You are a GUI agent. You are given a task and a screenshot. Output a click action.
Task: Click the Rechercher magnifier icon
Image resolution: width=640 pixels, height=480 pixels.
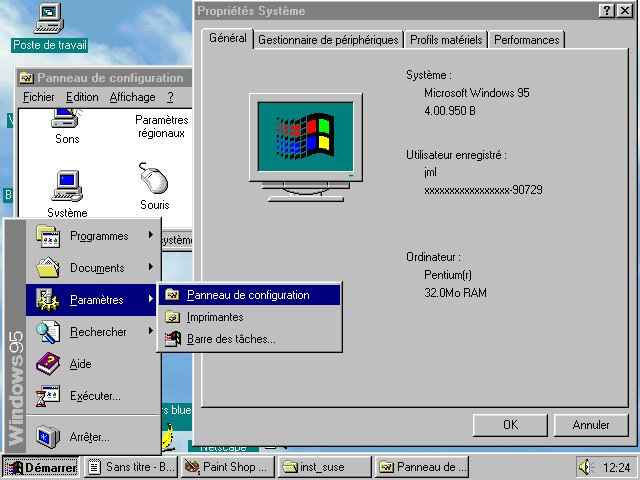pos(48,331)
